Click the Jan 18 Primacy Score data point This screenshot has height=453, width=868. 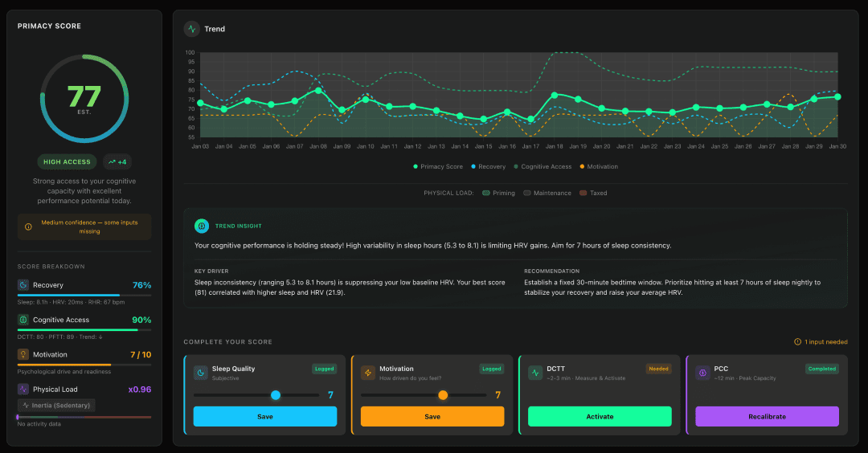555,95
